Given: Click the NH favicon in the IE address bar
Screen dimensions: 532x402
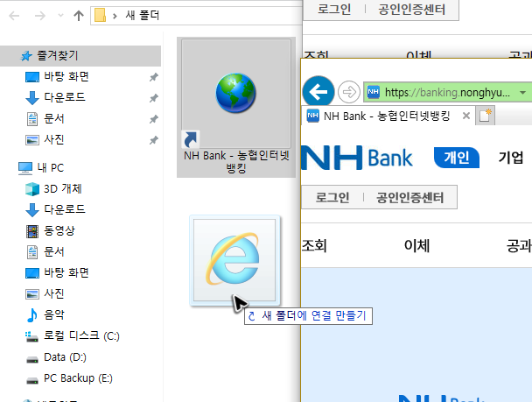Looking at the screenshot, I should [374, 92].
